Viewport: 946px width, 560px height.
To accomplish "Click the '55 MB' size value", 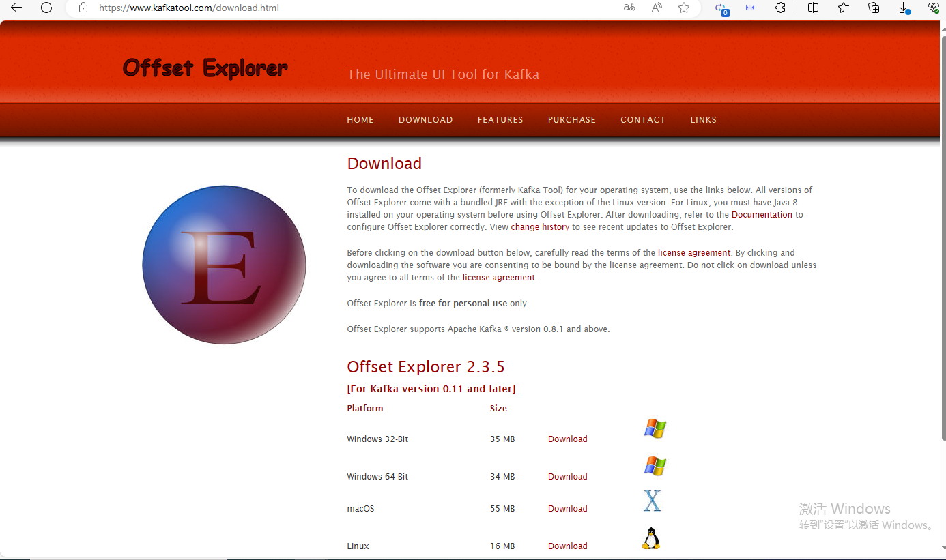I will [x=502, y=509].
